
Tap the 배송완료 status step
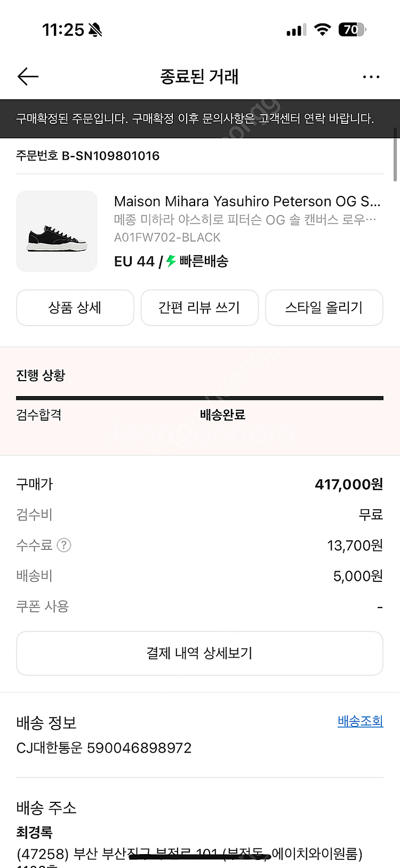[222, 415]
